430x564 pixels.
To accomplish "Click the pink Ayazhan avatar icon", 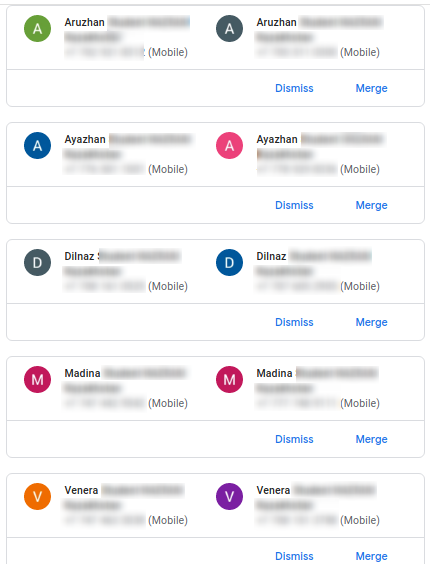I will tap(230, 146).
